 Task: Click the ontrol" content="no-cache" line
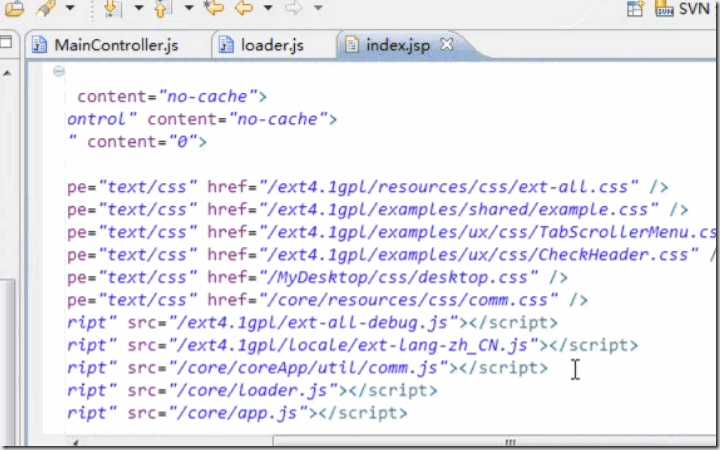point(202,119)
